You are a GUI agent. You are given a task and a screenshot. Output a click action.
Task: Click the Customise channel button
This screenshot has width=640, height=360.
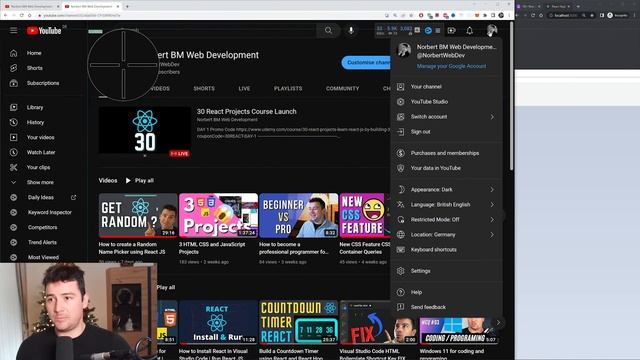[366, 62]
